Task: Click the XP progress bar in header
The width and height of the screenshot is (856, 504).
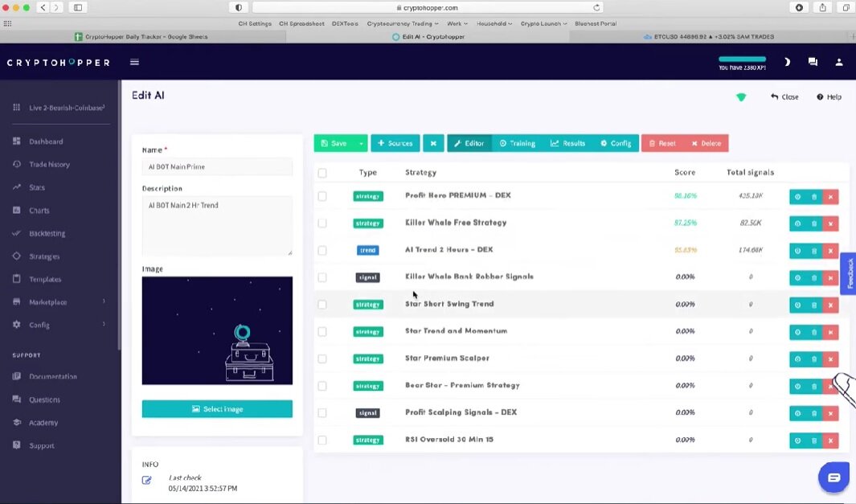Action: (742, 59)
